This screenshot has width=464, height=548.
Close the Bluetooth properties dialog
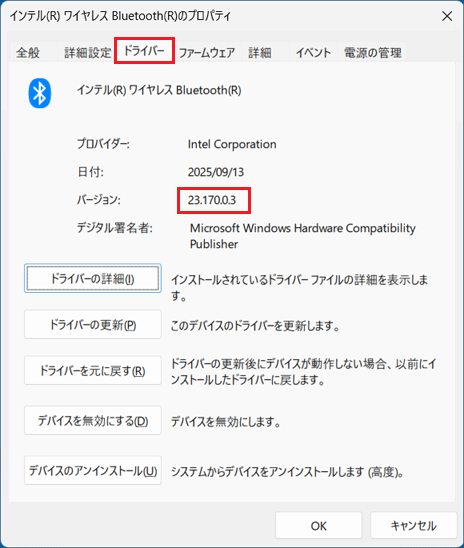click(447, 16)
